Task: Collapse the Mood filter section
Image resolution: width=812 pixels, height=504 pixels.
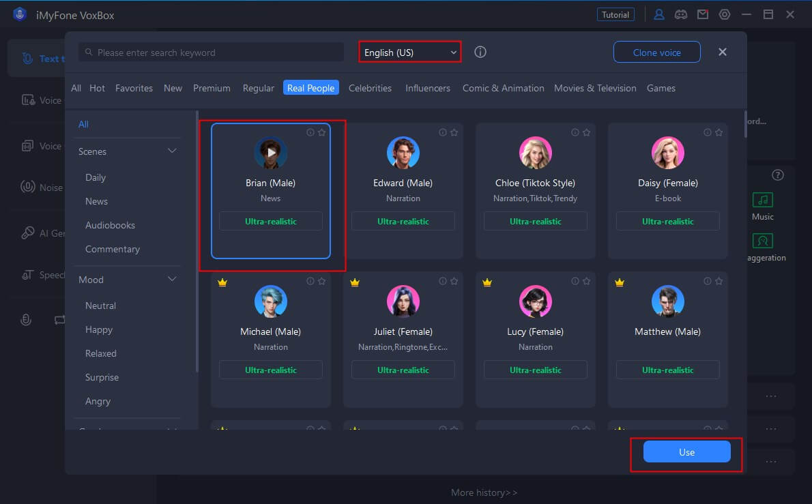Action: (x=172, y=279)
